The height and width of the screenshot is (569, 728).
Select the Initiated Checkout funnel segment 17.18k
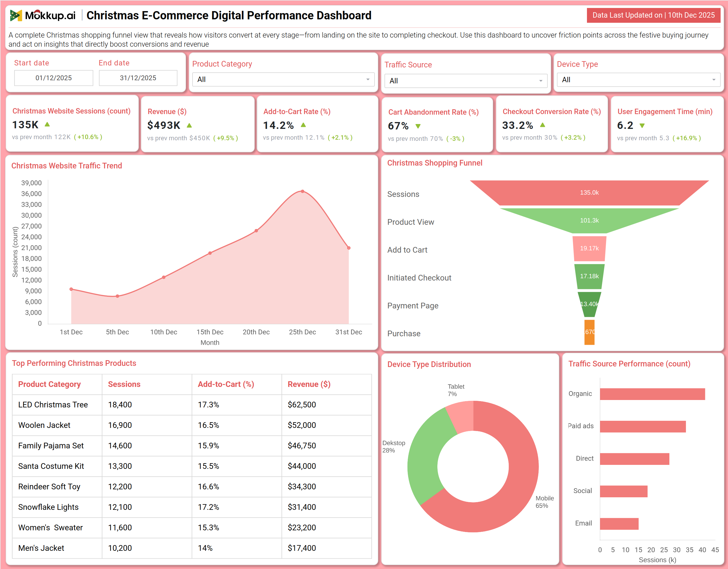pyautogui.click(x=589, y=277)
